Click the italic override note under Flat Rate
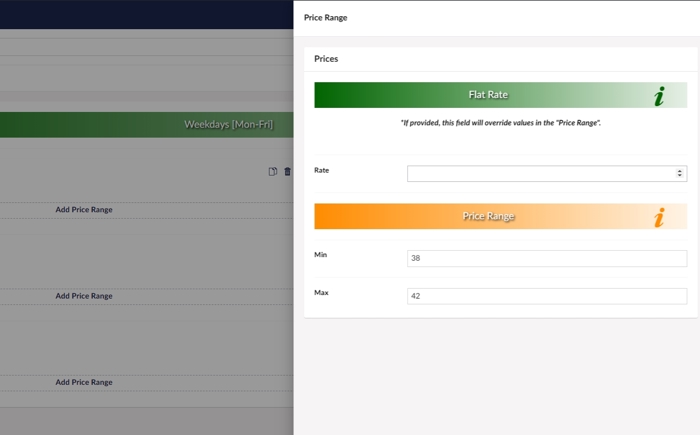700x435 pixels. (500, 123)
